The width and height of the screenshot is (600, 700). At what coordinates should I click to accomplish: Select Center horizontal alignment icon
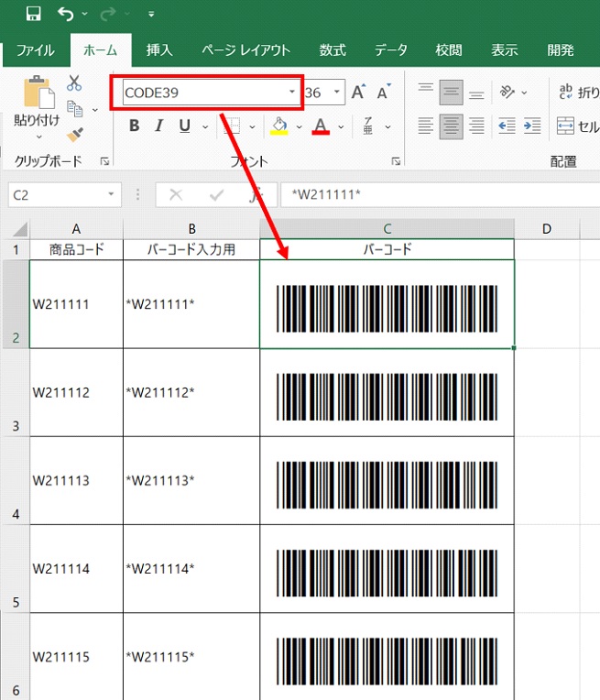(x=451, y=126)
